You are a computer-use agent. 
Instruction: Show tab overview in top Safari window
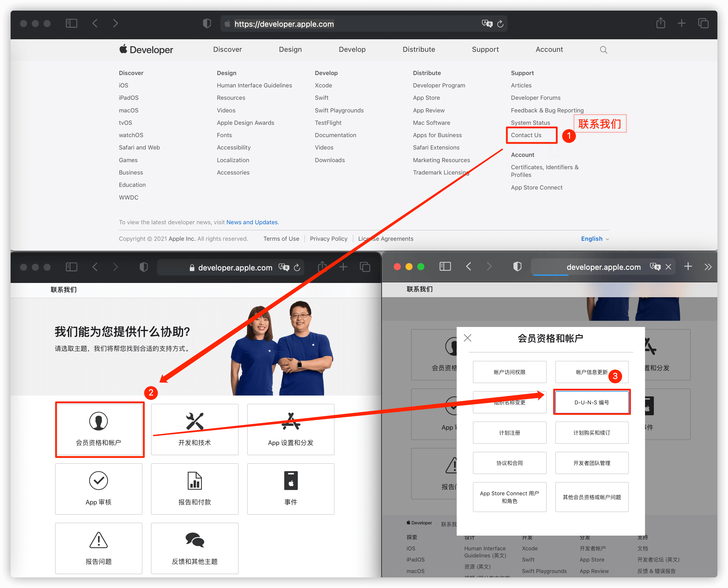[x=703, y=23]
